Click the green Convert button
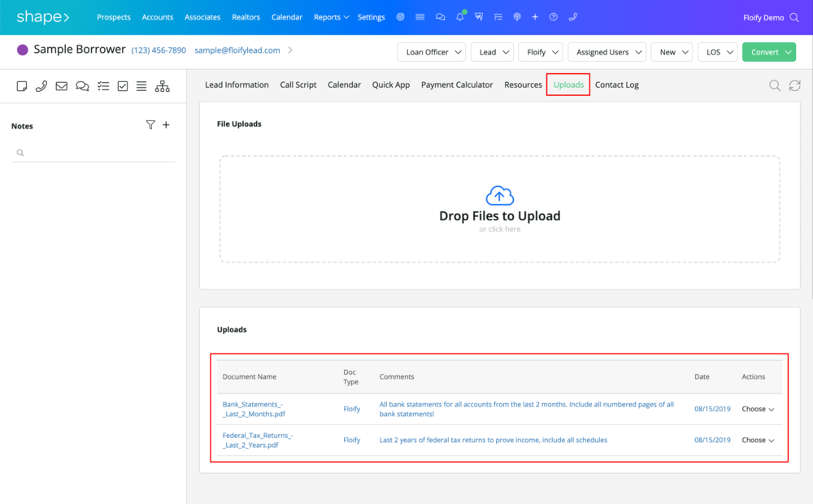The width and height of the screenshot is (813, 504). click(769, 52)
